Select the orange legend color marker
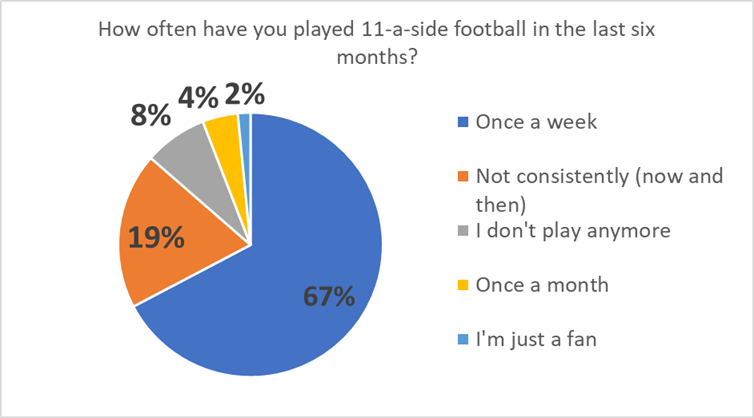This screenshot has height=418, width=754. tap(461, 178)
